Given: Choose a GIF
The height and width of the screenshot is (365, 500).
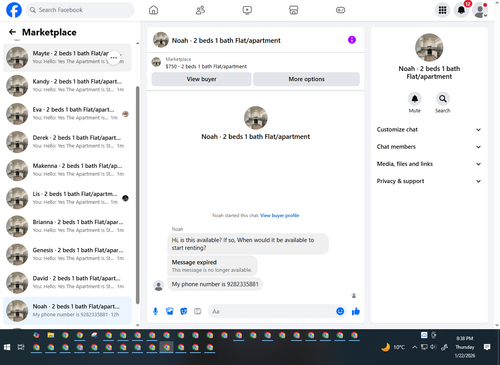Looking at the screenshot, I should tap(198, 311).
